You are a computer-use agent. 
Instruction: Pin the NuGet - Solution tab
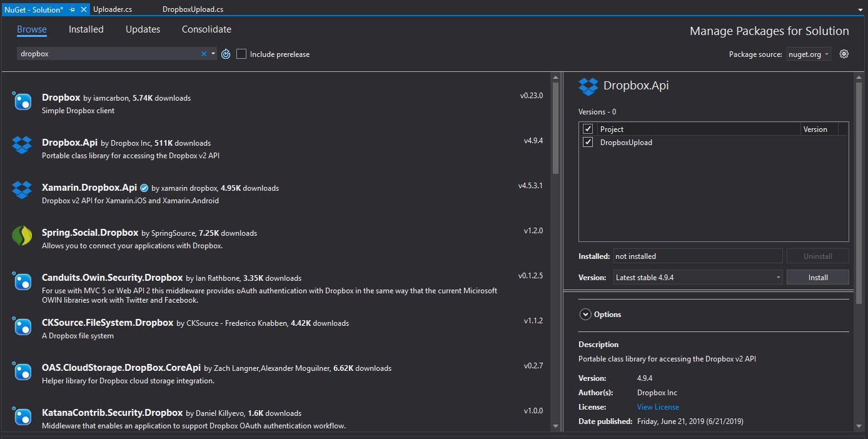click(x=73, y=9)
